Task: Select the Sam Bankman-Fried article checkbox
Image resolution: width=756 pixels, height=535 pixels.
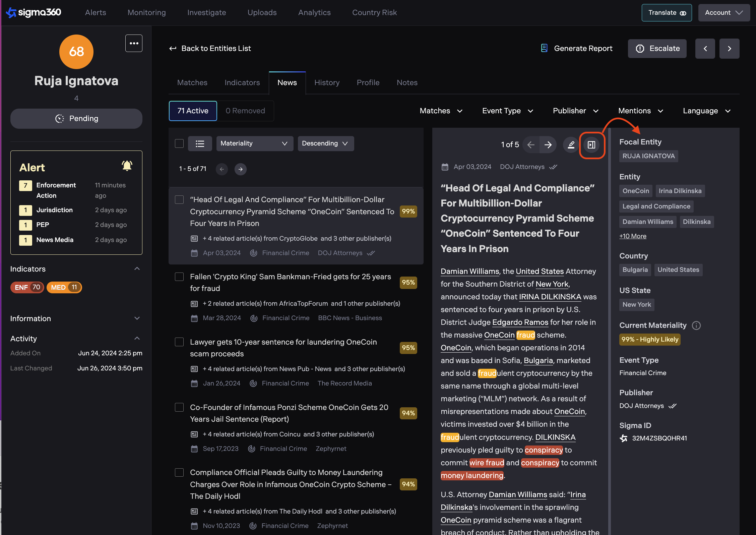Action: 179,277
